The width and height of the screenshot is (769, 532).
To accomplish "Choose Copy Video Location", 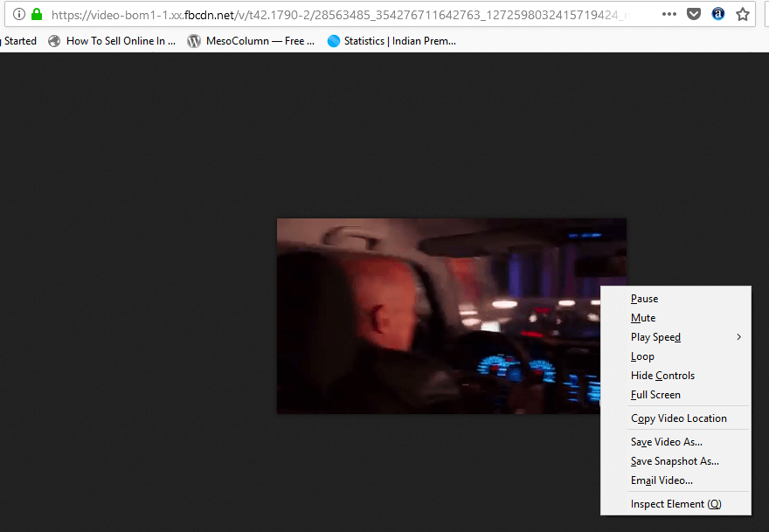I will point(678,418).
